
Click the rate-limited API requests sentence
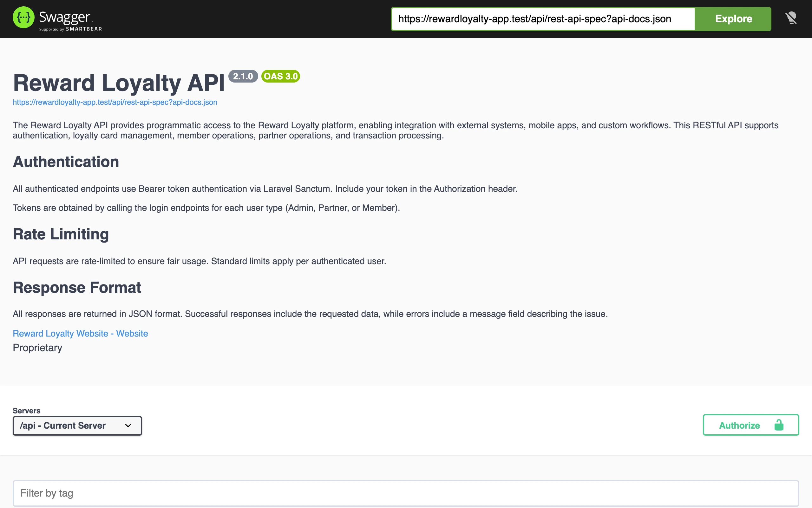(x=199, y=261)
